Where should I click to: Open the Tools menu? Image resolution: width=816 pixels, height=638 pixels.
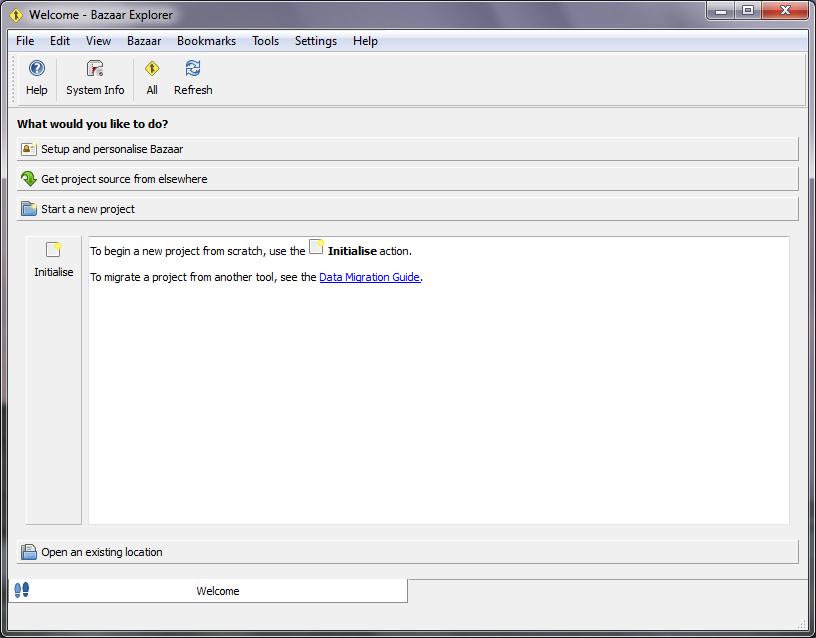(x=265, y=41)
